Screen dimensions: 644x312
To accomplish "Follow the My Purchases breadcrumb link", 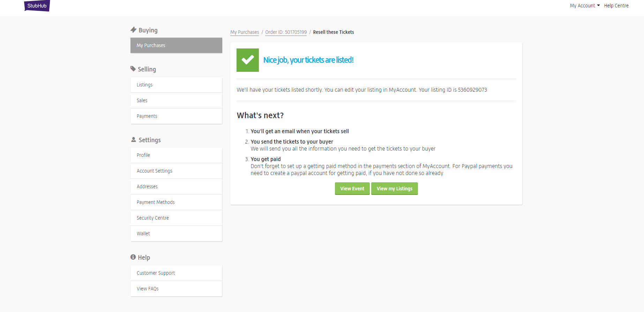I will (245, 32).
